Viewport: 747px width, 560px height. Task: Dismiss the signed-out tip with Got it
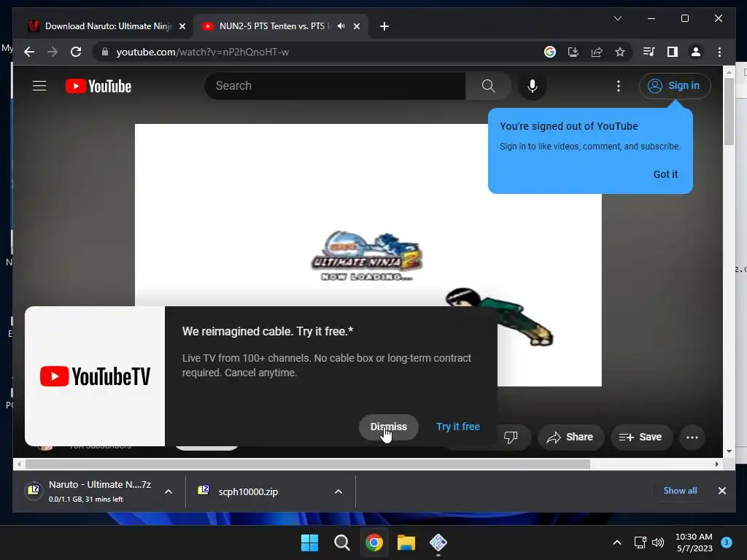[x=665, y=174]
